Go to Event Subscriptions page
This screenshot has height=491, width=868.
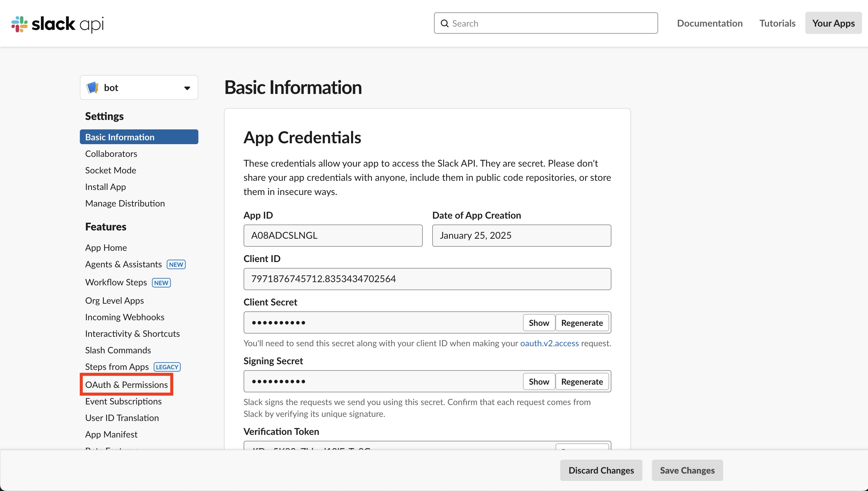click(x=123, y=401)
